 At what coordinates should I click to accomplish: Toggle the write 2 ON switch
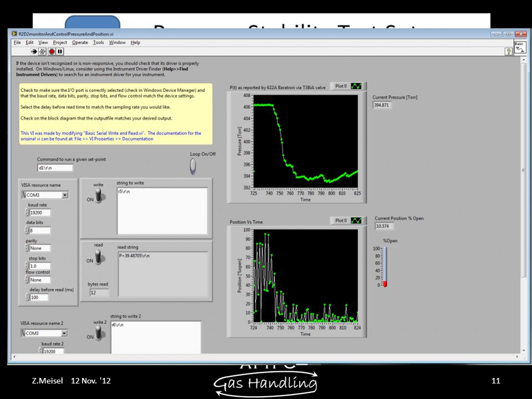click(99, 333)
